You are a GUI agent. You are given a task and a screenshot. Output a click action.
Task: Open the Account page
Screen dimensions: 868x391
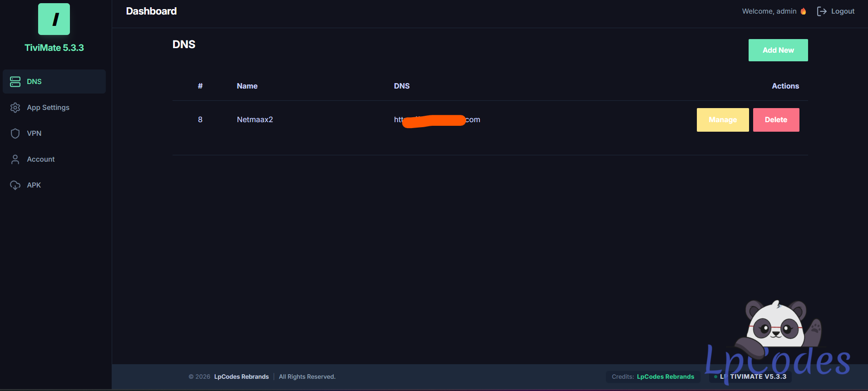(x=54, y=159)
